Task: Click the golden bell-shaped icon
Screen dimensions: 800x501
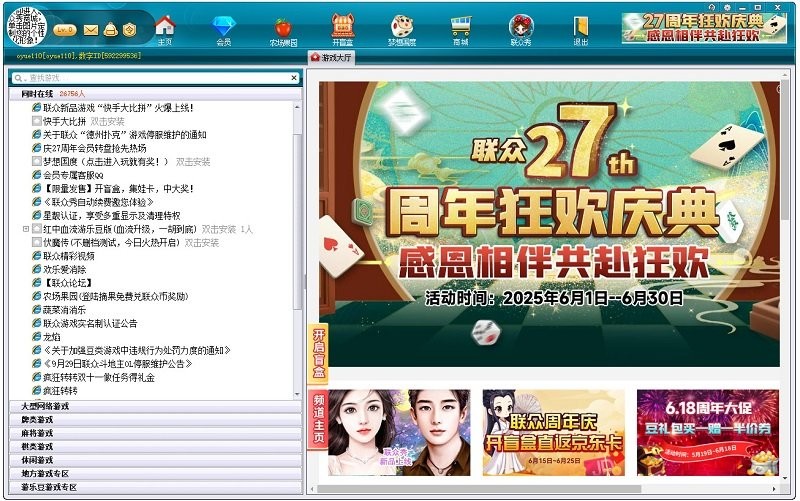Action: click(x=110, y=30)
